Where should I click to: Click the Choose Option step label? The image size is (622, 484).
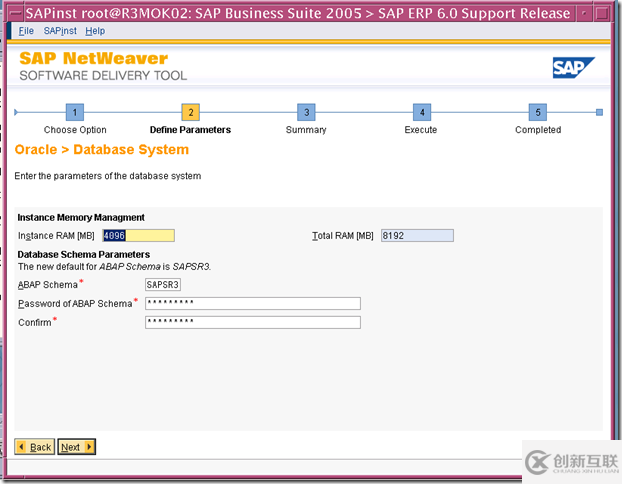pos(75,130)
